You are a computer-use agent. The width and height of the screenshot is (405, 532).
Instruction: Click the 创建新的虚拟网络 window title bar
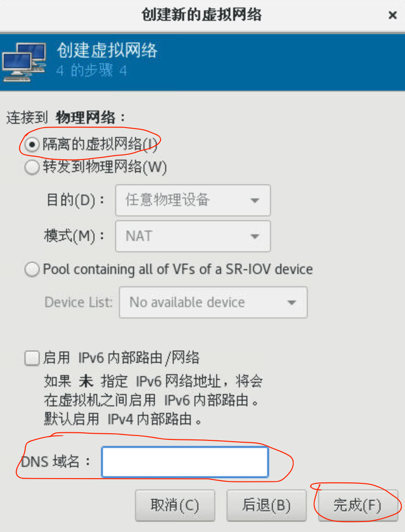pos(202,15)
